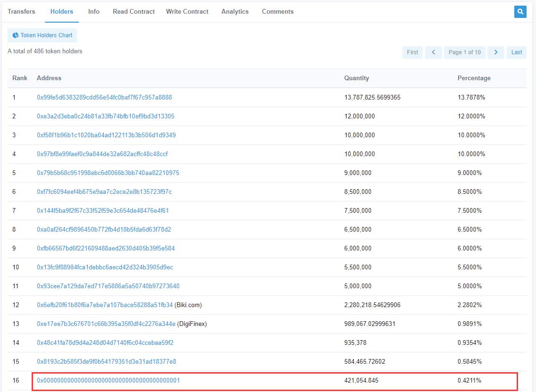Open rank 2 address 0xe3a2d3eb...3305
This screenshot has width=536, height=392.
[x=106, y=116]
